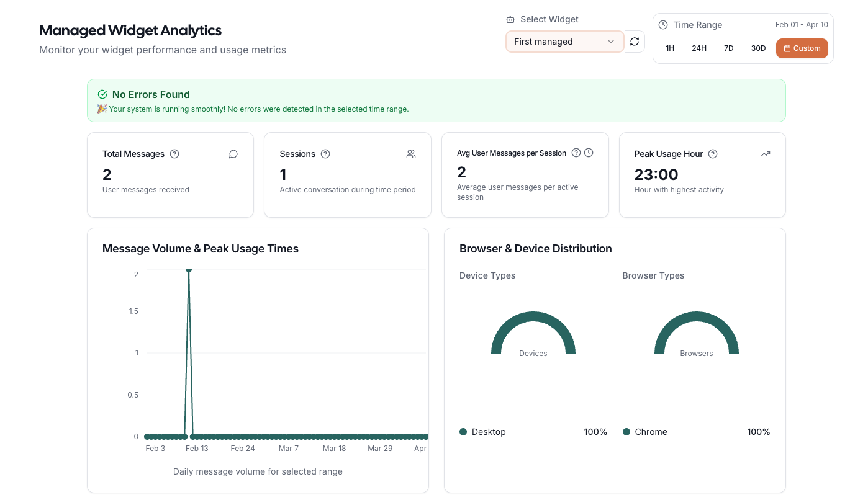This screenshot has width=868, height=500.
Task: Click the chat bubble icon in Total Messages card
Action: coord(233,154)
